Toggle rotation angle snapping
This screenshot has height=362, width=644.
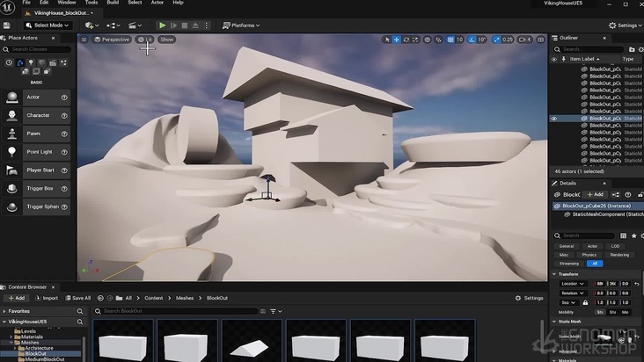pos(472,40)
